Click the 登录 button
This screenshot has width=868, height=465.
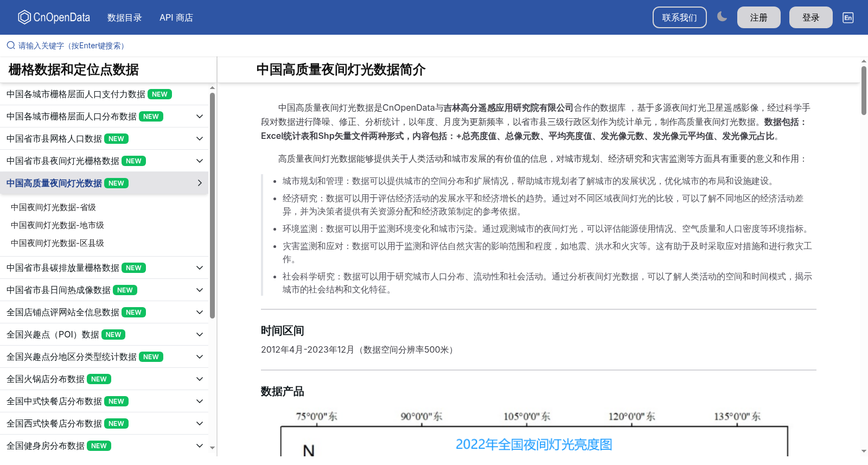[x=811, y=17]
